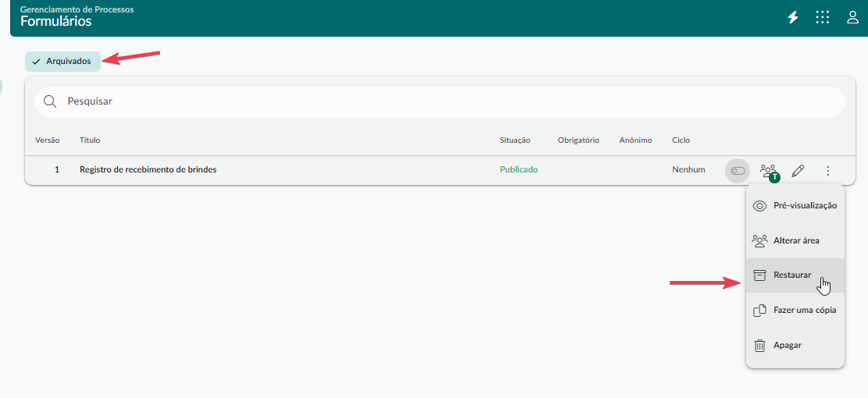Select Apagar to delete the form
This screenshot has height=398, width=868.
(x=795, y=345)
